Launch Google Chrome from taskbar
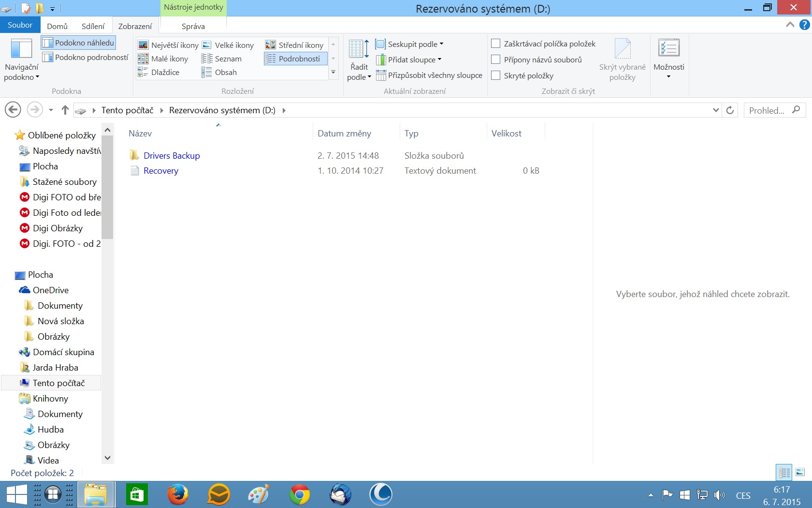 299,495
